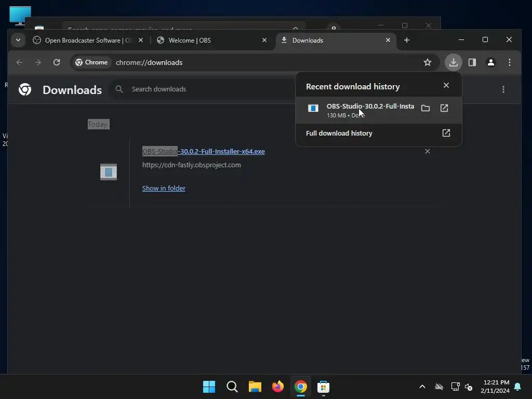Bookmark this page with the star icon
This screenshot has height=399, width=532.
[x=428, y=62]
